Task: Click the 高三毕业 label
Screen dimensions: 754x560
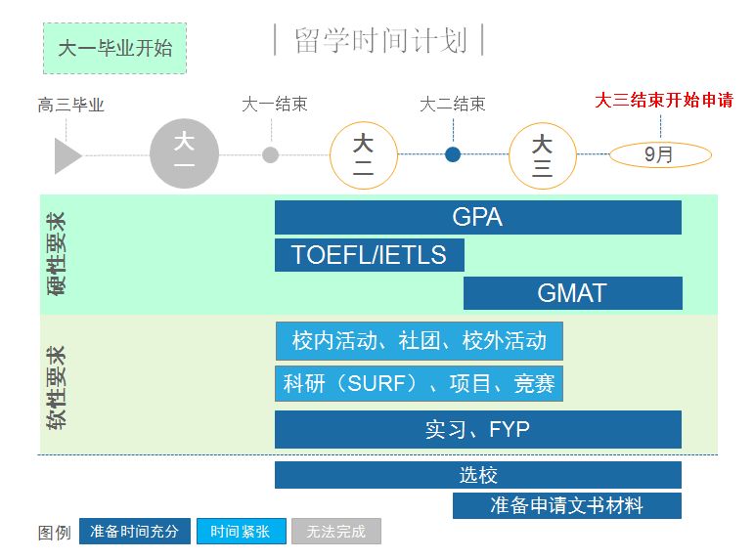Action: coord(70,105)
